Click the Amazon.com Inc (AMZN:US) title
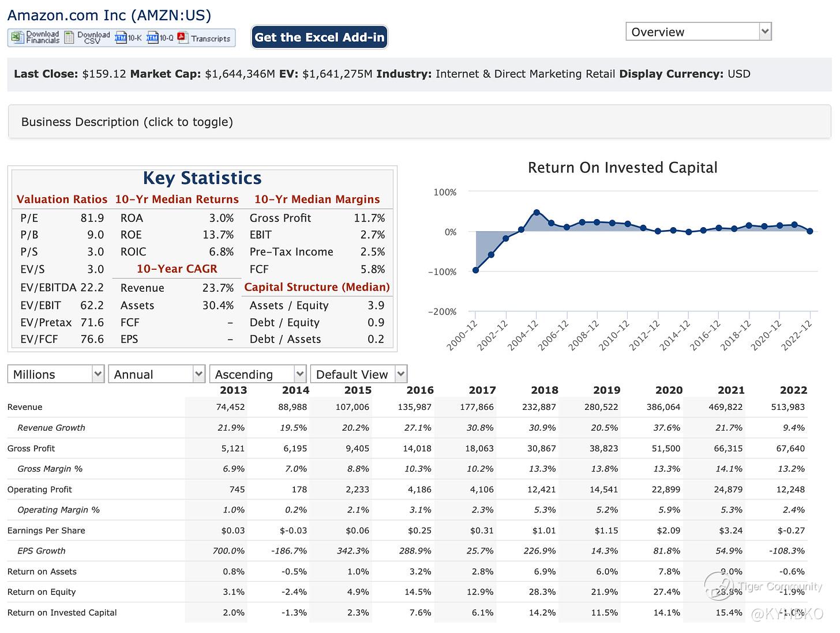This screenshot has width=840, height=633. point(109,16)
